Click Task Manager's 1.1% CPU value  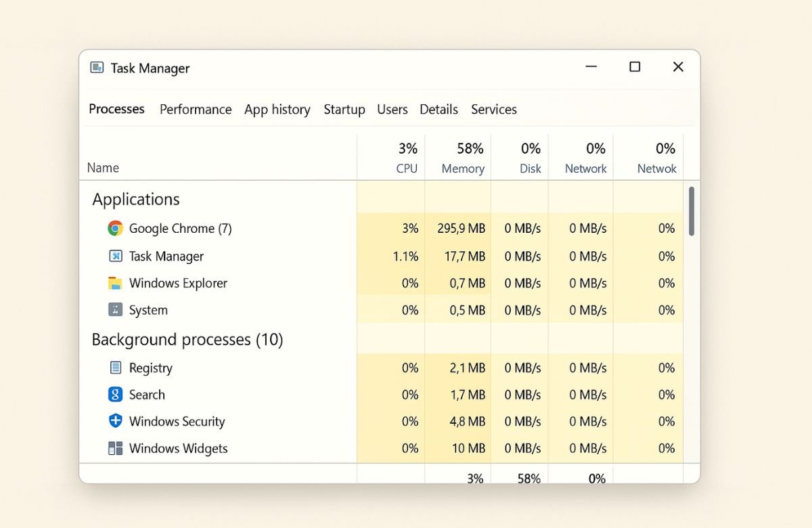click(406, 257)
